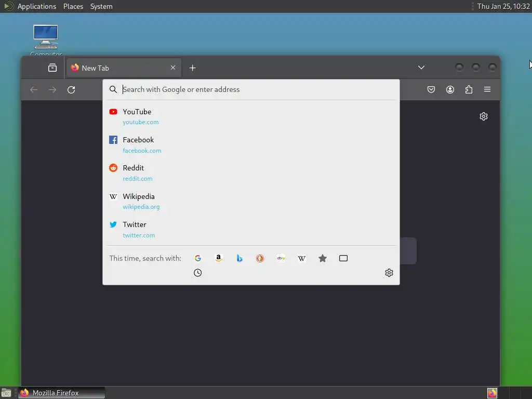
Task: Reload the page with the refresh icon
Action: 71,89
